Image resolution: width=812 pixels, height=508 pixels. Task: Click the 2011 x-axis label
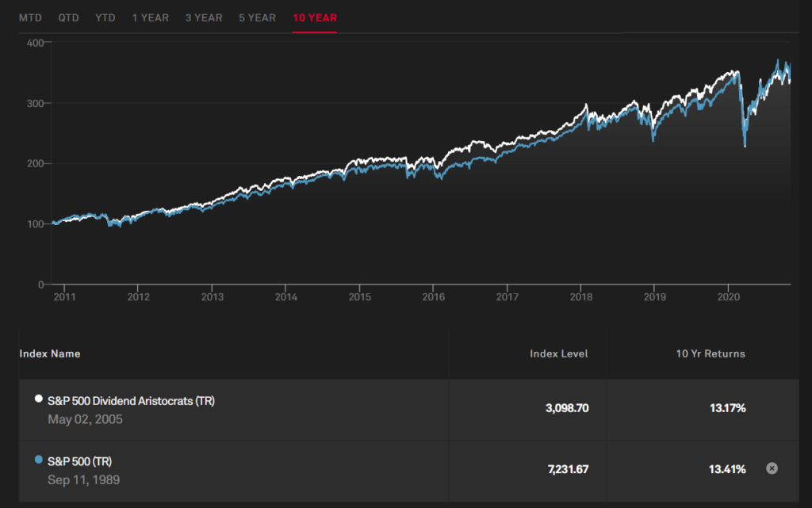point(65,297)
